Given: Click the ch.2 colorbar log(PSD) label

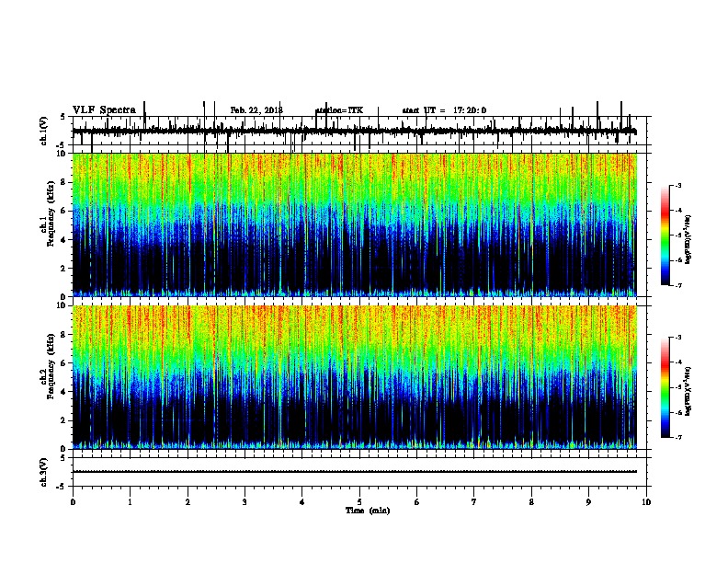Looking at the screenshot, I should pos(688,391).
